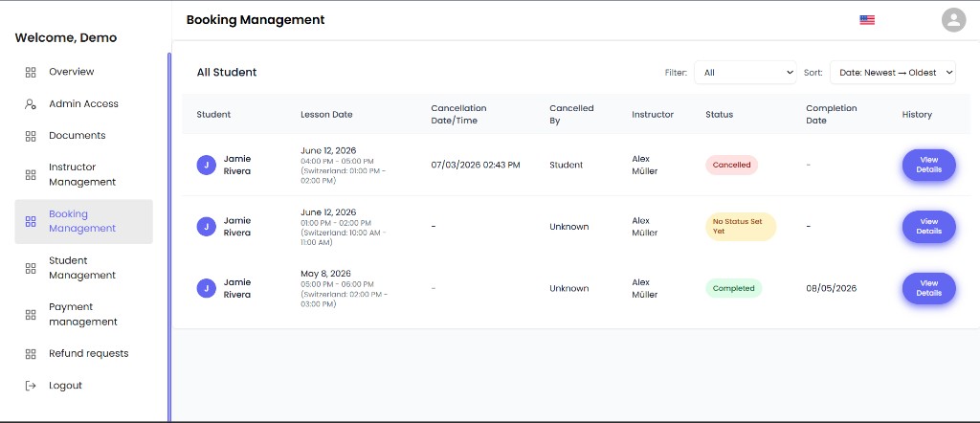
Task: Click the Overview grid icon in sidebar
Action: 30,72
